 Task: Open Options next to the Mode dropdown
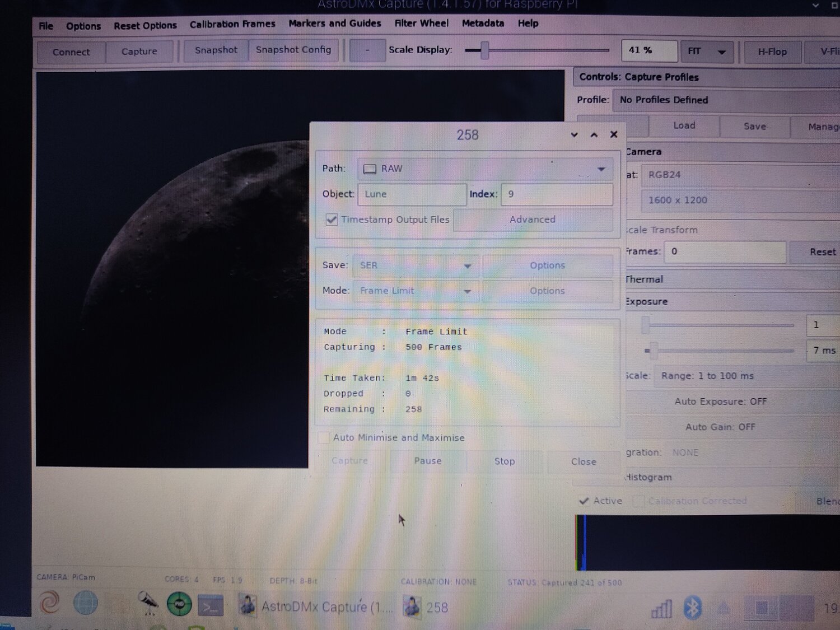[548, 291]
